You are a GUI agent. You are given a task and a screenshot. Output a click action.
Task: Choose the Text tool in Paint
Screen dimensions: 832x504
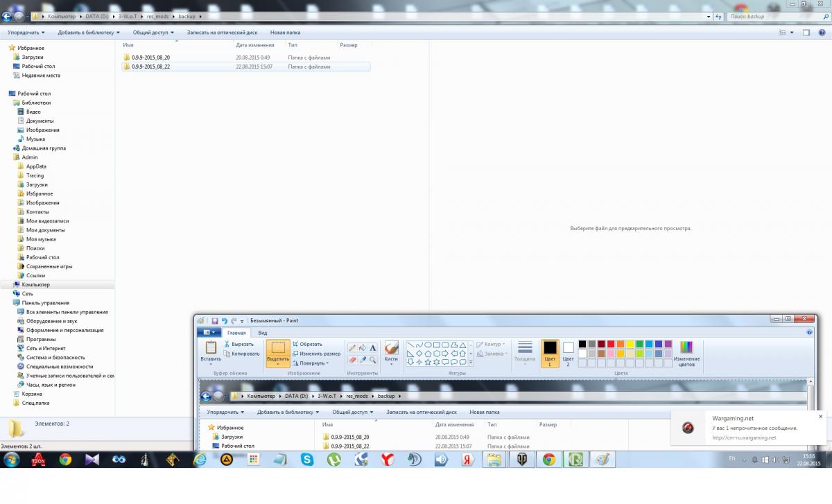pos(372,348)
